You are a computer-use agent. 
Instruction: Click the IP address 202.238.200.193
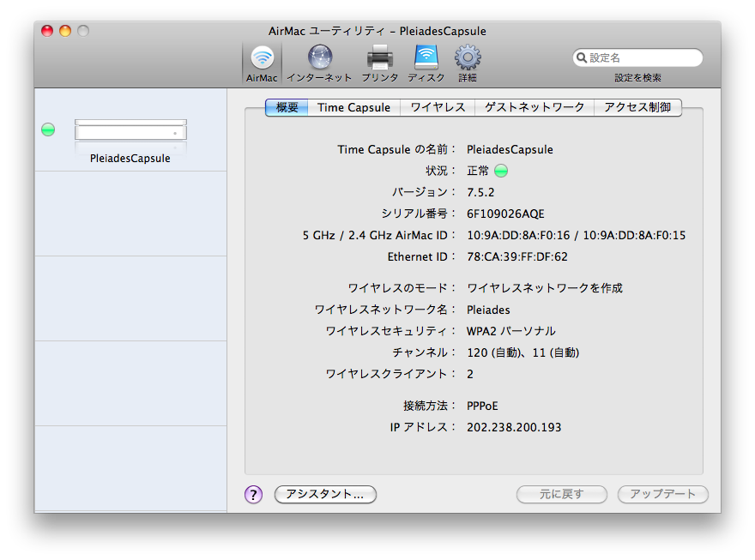(514, 427)
